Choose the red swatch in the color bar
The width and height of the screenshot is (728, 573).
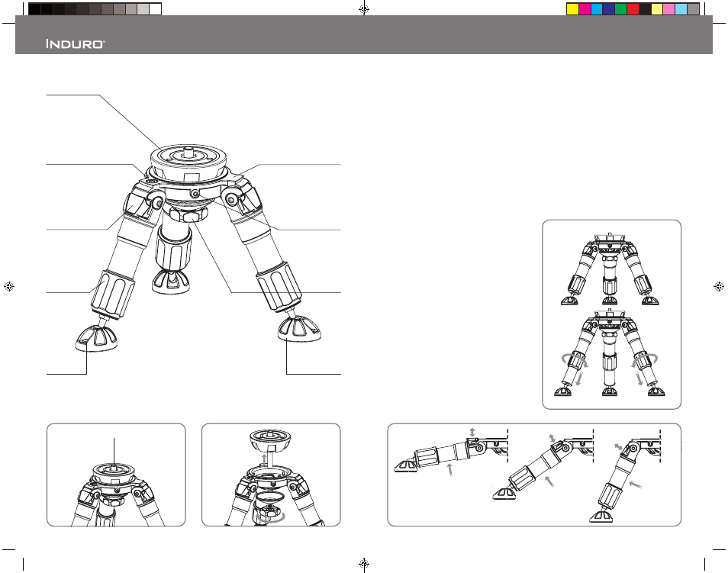[x=633, y=9]
